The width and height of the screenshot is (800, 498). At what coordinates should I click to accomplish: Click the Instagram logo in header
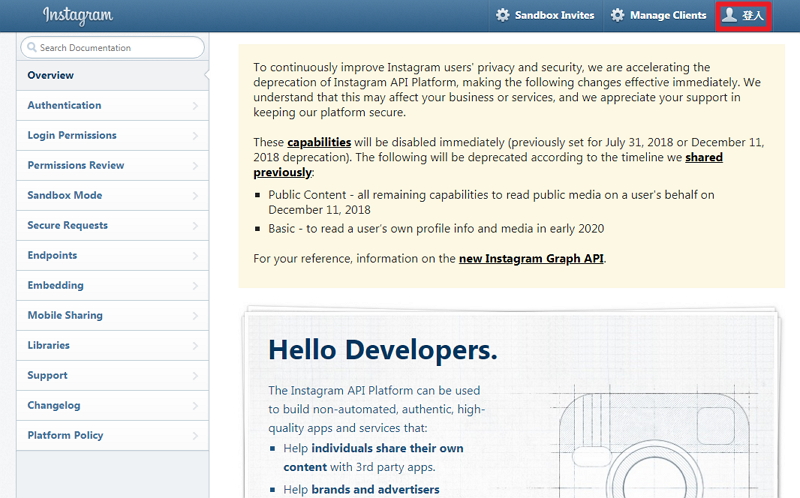pos(78,16)
